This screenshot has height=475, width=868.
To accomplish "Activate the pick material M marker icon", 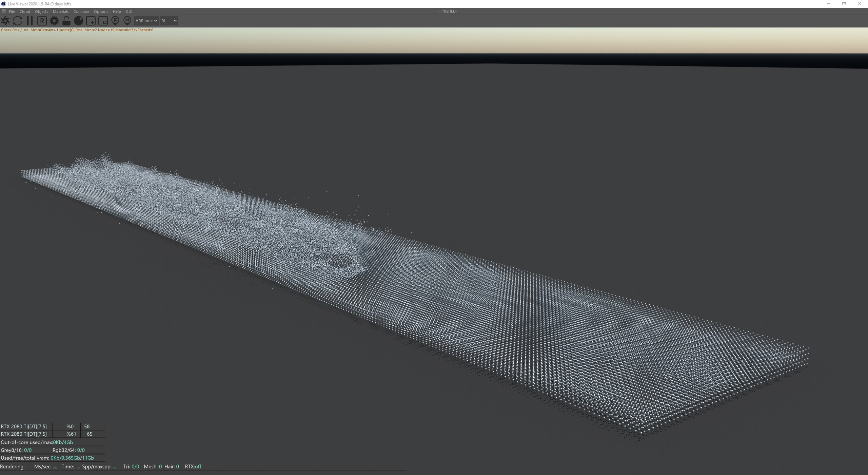I will (127, 21).
